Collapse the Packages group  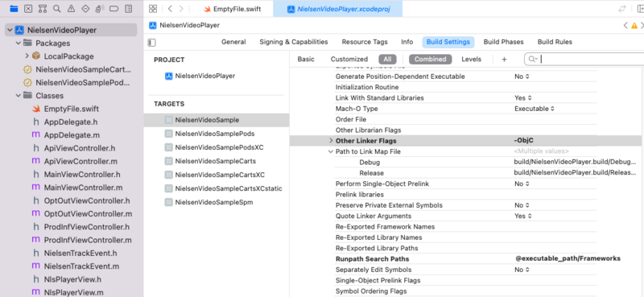(x=18, y=43)
